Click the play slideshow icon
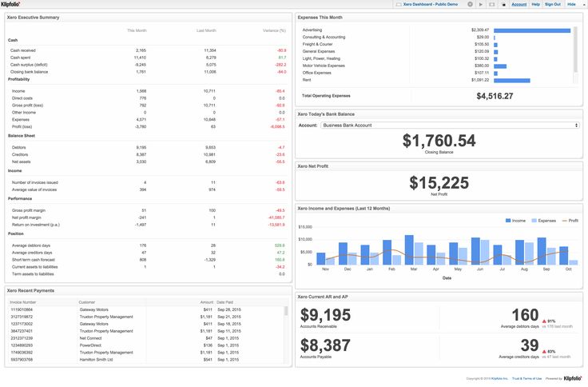588x387 pixels. [x=481, y=4]
